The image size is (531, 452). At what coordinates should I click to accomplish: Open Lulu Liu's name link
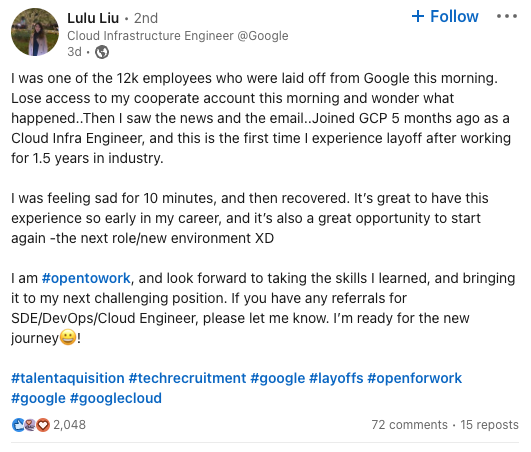[x=93, y=18]
